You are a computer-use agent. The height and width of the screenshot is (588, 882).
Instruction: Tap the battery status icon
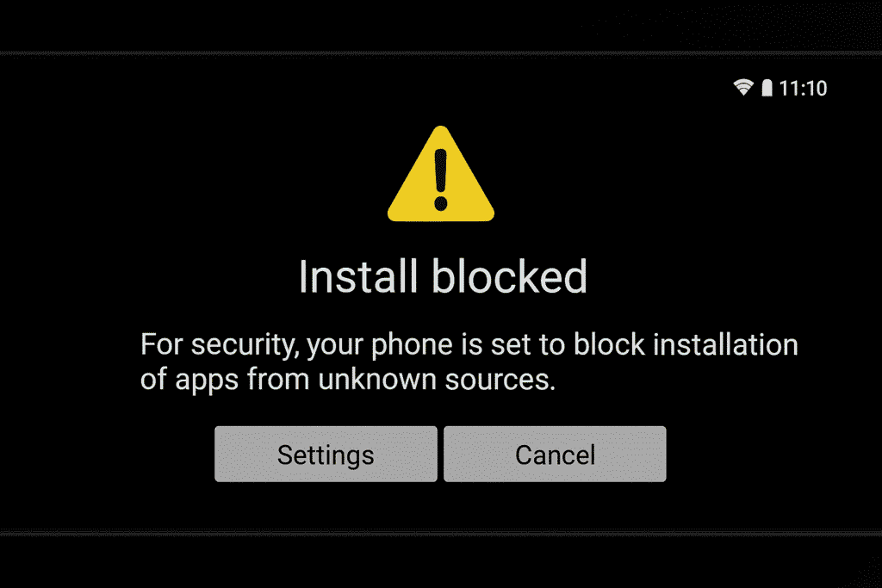767,88
